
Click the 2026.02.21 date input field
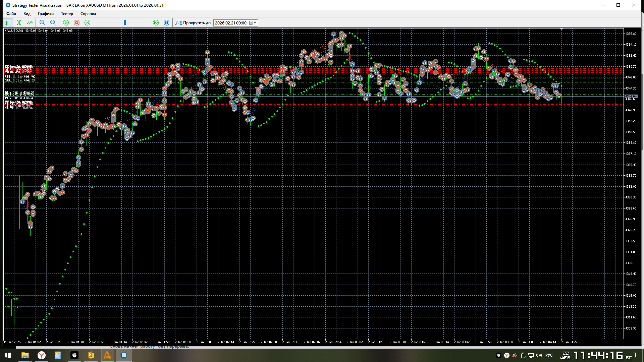click(231, 23)
